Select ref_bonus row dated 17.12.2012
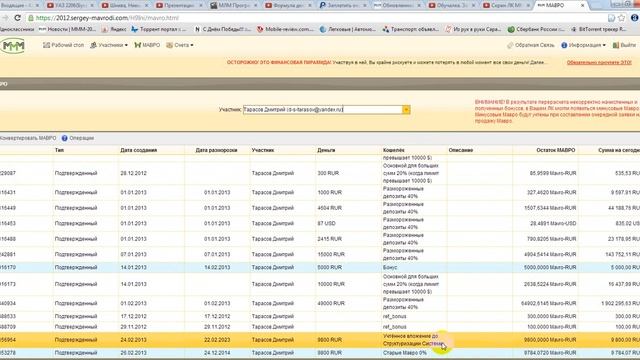Image resolution: width=640 pixels, height=360 pixels. coord(320,316)
